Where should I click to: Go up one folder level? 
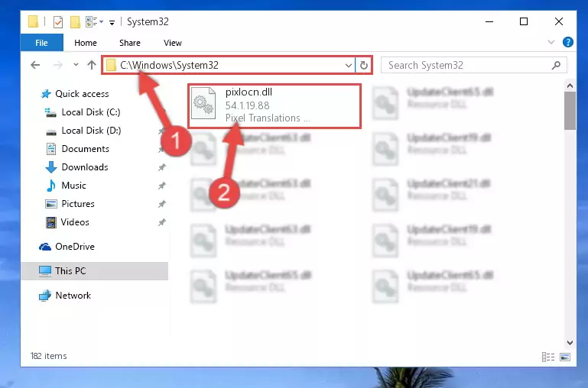click(x=92, y=65)
